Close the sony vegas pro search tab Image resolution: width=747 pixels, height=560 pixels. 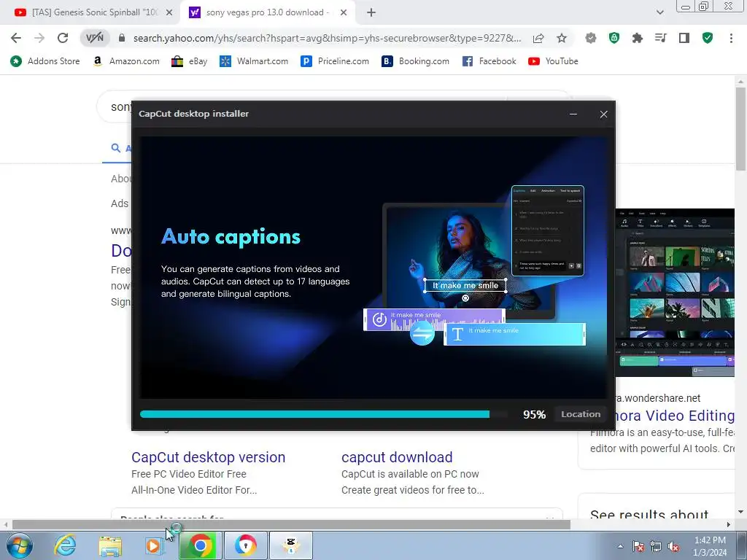pyautogui.click(x=344, y=13)
